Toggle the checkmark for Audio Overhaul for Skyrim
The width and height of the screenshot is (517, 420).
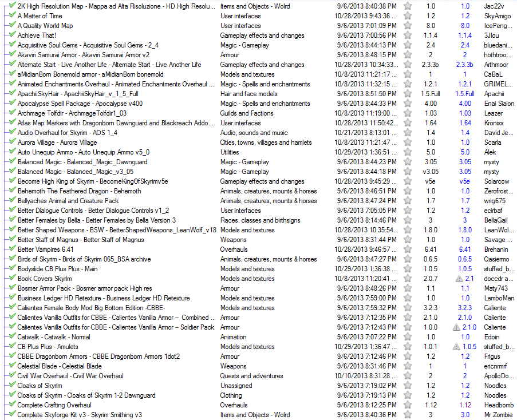point(13,132)
